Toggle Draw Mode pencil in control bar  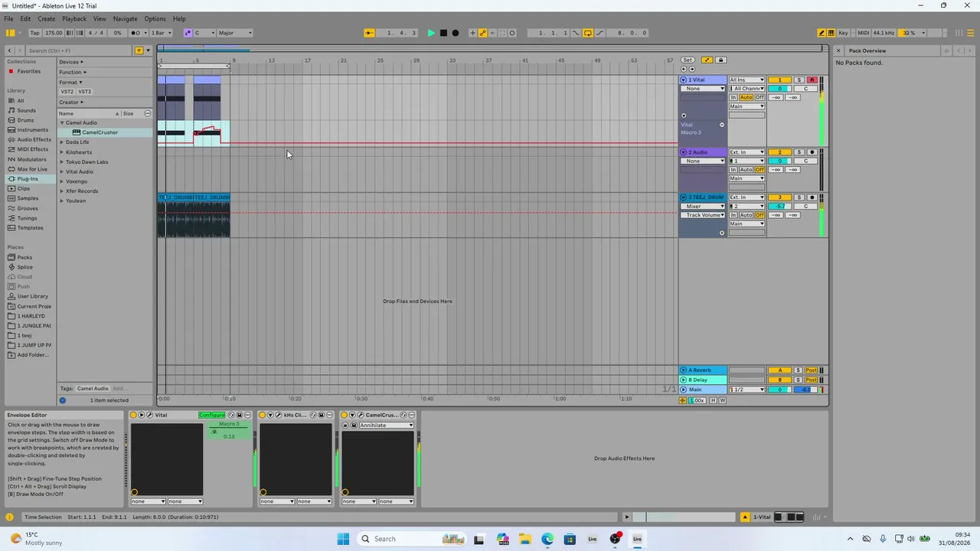[x=822, y=33]
